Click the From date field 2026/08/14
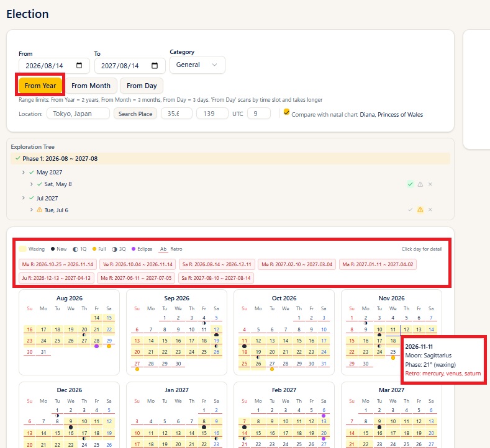 tap(54, 66)
